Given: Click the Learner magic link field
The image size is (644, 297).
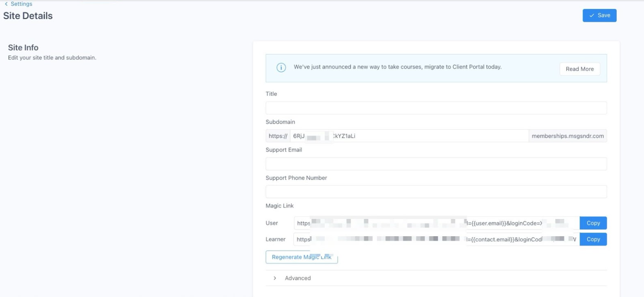Looking at the screenshot, I should click(436, 239).
